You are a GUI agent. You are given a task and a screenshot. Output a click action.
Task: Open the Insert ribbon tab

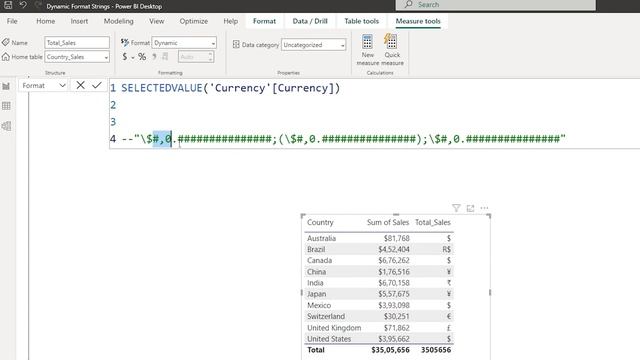(x=79, y=21)
